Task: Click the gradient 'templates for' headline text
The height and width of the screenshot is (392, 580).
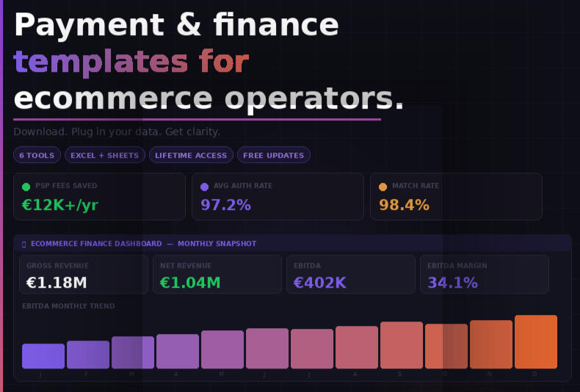Action: pos(131,62)
